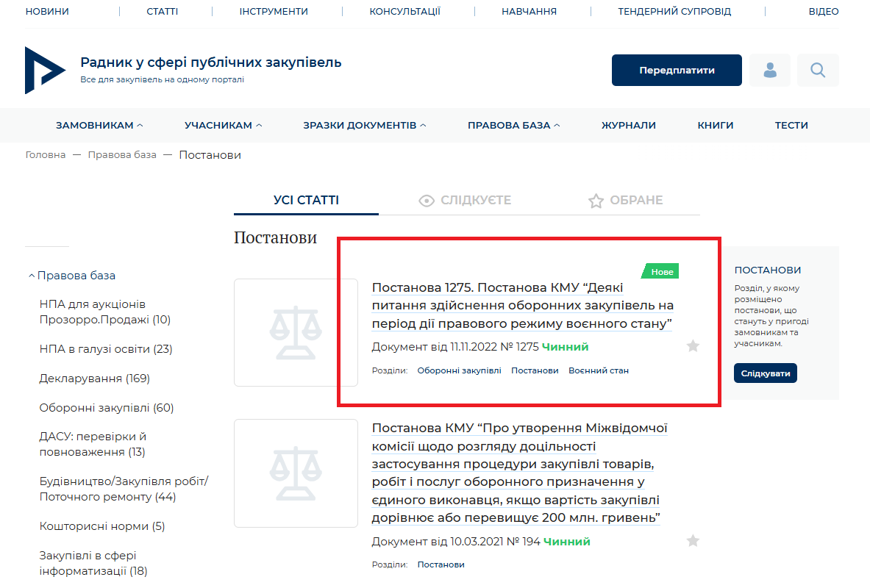Go to Головна via the breadcrumb
The height and width of the screenshot is (588, 870).
pyautogui.click(x=46, y=155)
